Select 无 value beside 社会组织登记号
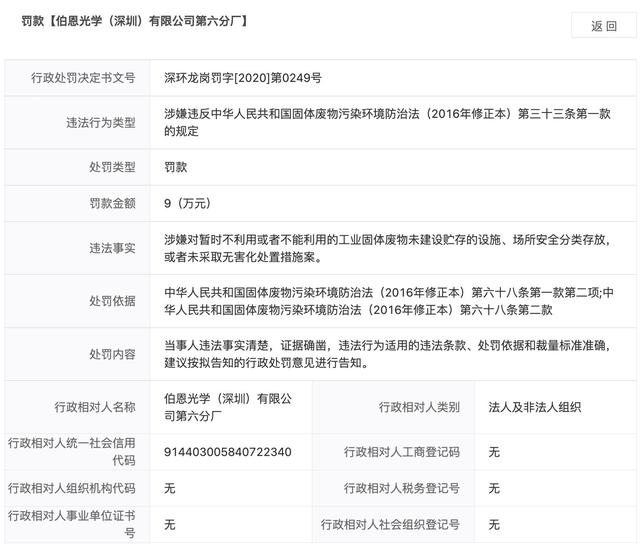 tap(494, 524)
